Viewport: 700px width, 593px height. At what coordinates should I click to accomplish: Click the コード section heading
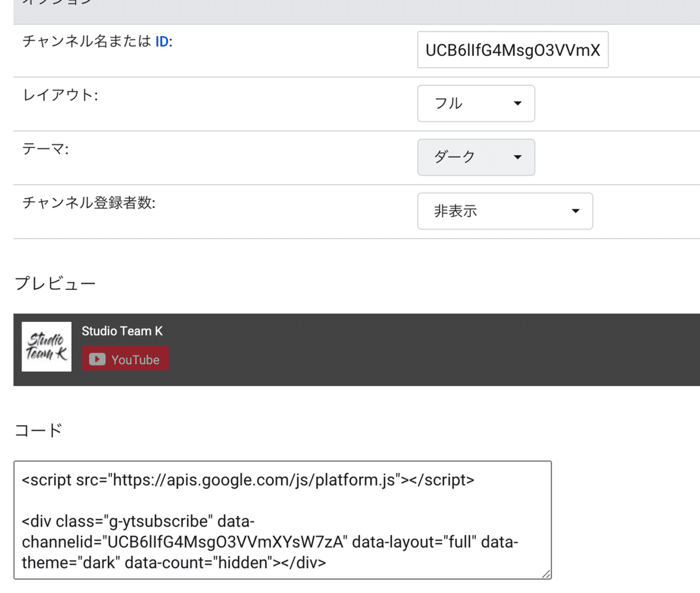(38, 430)
